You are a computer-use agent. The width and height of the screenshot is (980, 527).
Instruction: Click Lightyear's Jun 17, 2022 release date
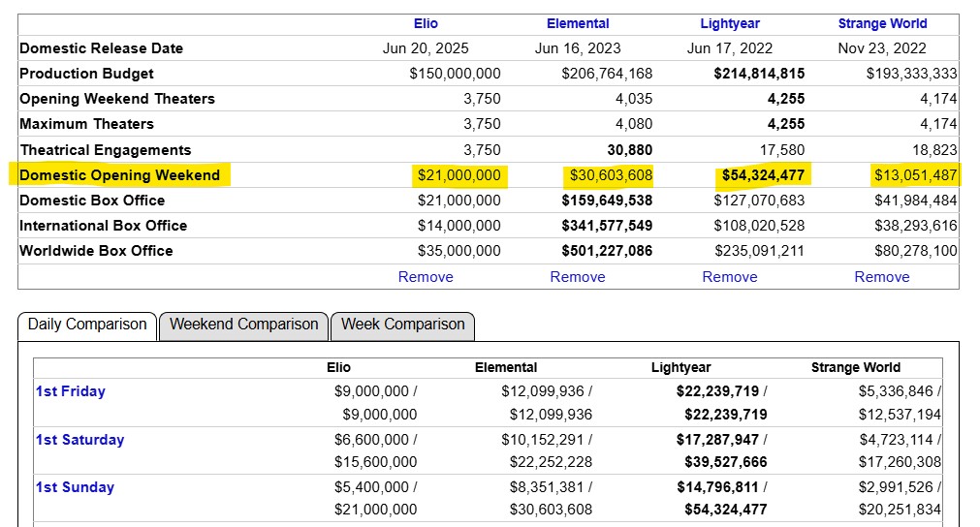point(729,48)
